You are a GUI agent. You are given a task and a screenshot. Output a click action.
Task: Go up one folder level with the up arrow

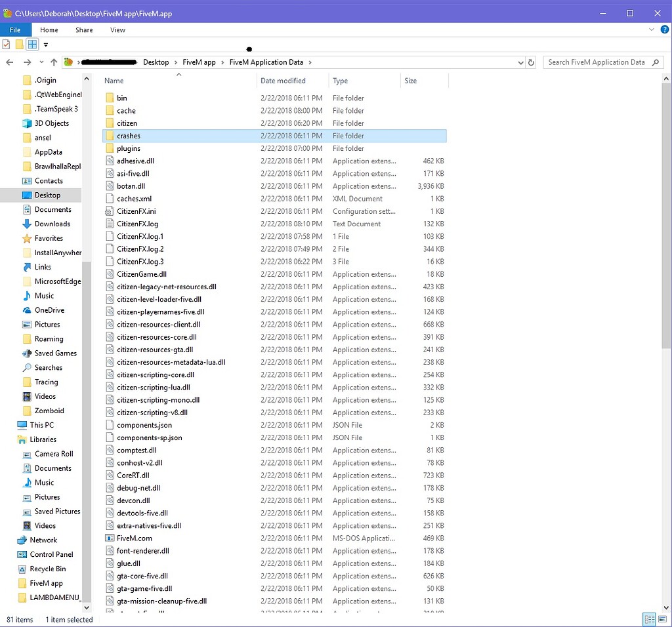pyautogui.click(x=52, y=62)
